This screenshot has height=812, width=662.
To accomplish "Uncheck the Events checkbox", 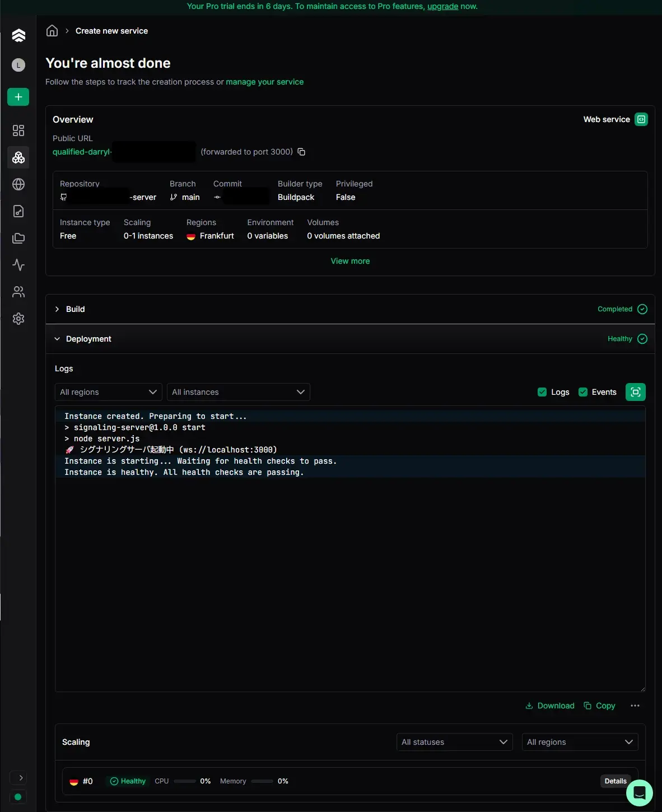I will point(583,392).
